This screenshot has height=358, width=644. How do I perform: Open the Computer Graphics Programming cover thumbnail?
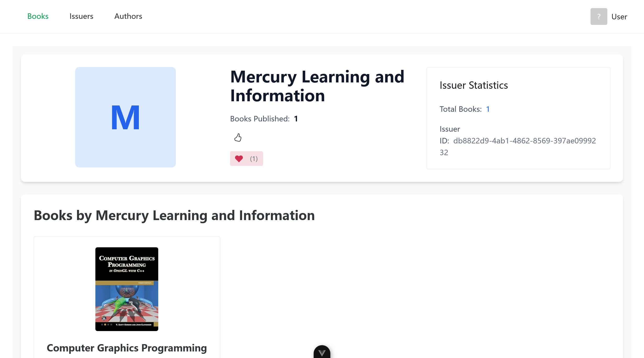click(x=127, y=289)
